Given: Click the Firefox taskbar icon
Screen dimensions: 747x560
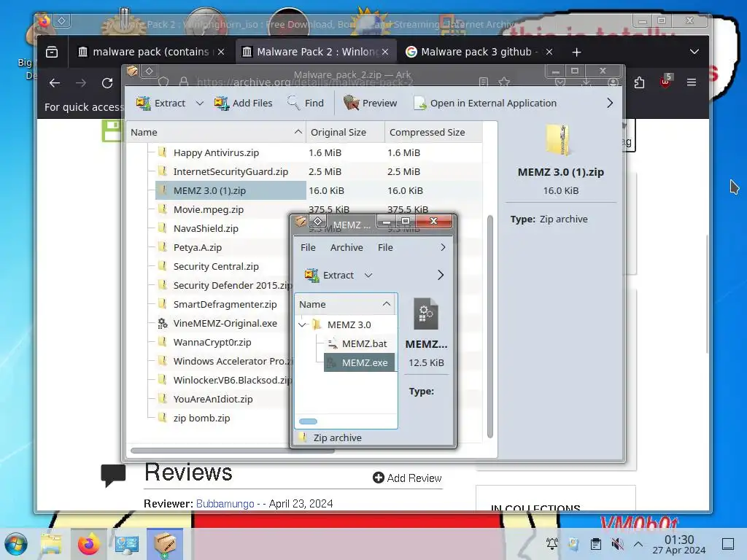Looking at the screenshot, I should coord(88,544).
